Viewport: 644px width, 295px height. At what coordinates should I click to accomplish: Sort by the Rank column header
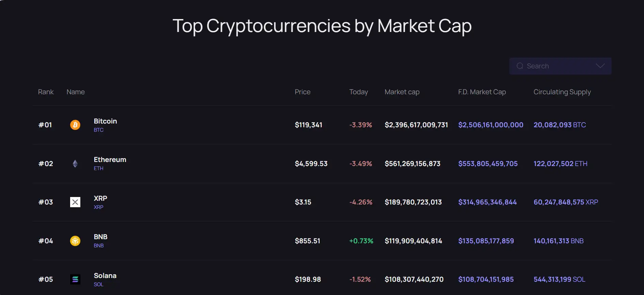46,92
